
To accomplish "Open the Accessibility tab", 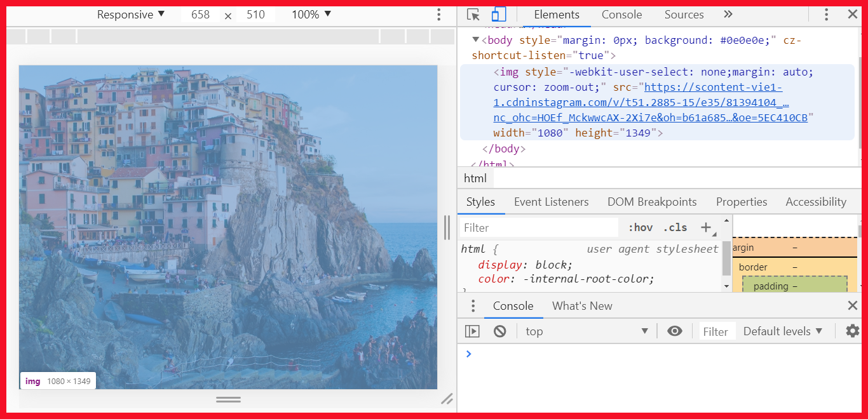I will click(x=816, y=202).
